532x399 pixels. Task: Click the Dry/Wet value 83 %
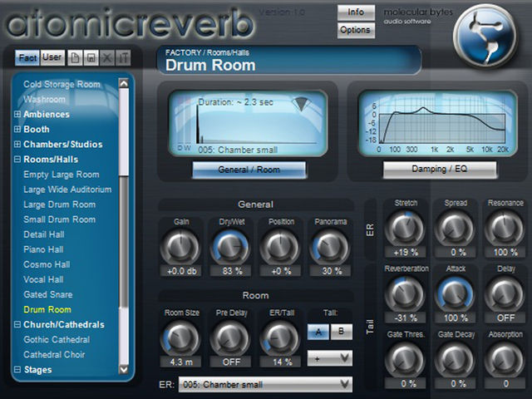pos(231,271)
